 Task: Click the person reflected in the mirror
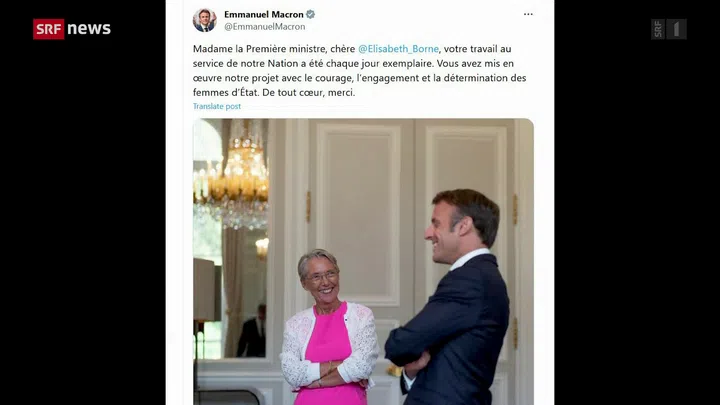(252, 332)
